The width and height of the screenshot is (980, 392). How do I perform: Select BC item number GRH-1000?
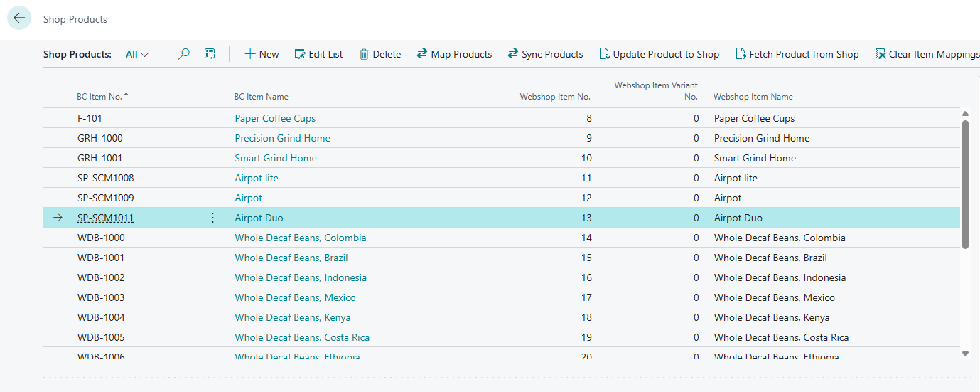(x=100, y=138)
